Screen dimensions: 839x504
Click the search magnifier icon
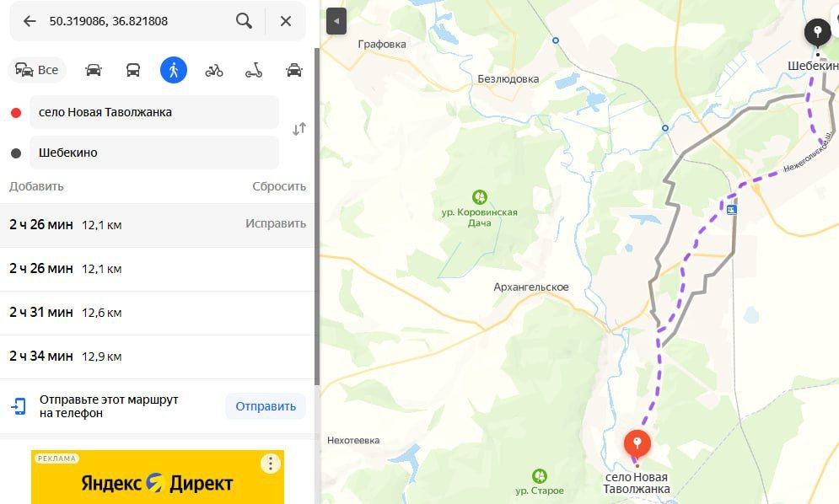click(244, 21)
